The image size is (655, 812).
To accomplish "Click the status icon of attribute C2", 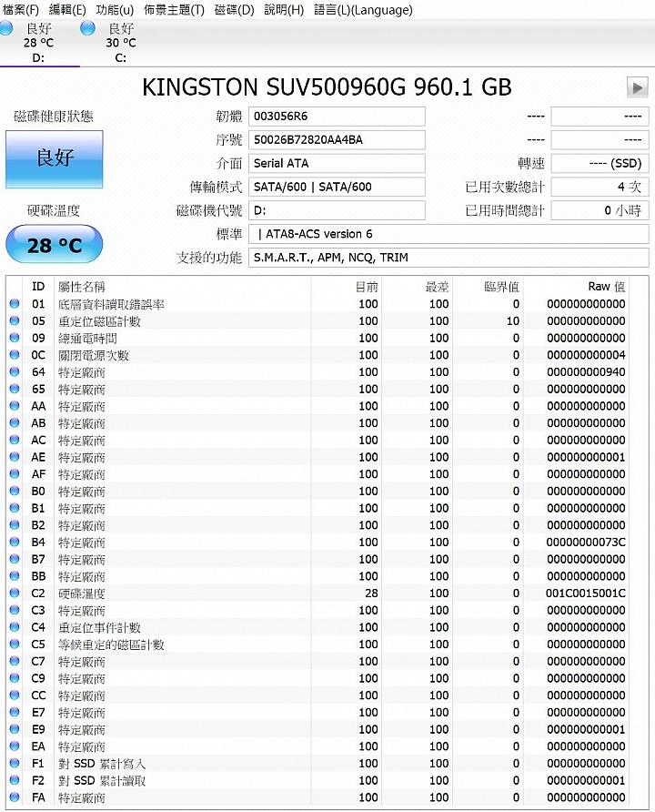I will (15, 593).
